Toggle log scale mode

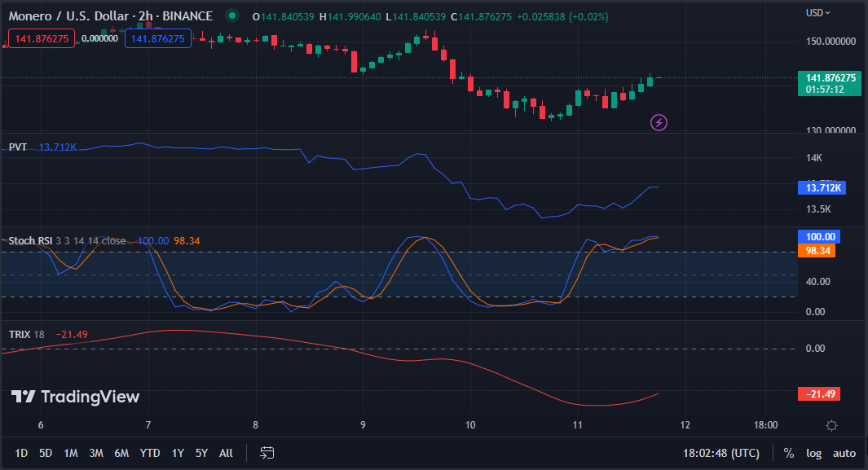[813, 453]
